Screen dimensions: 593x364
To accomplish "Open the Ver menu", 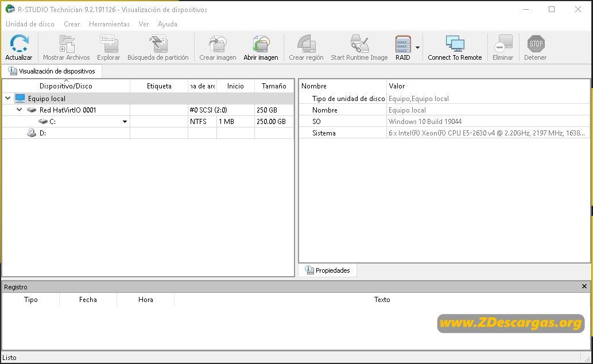I will click(x=144, y=24).
